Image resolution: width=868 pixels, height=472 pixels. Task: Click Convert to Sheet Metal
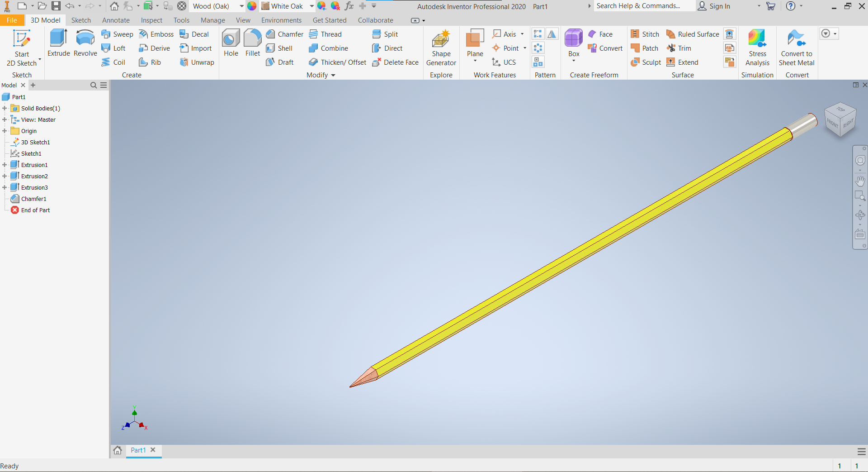tap(797, 48)
